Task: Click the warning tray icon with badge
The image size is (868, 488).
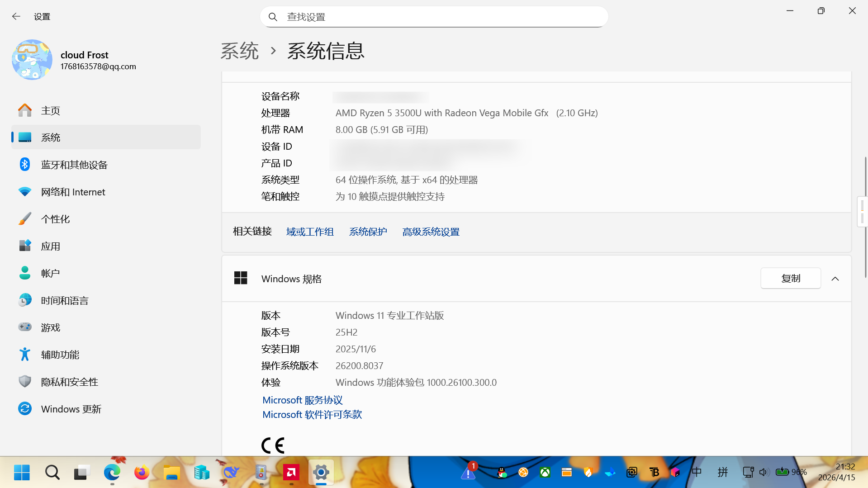Action: click(x=469, y=472)
